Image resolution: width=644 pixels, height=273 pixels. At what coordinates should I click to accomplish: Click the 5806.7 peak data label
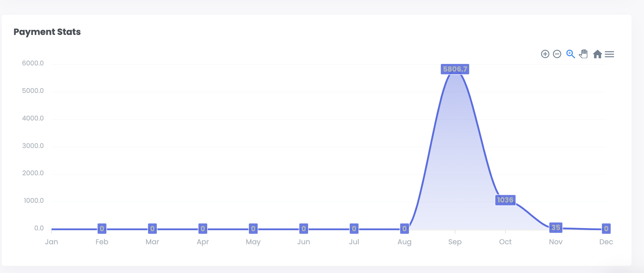(x=455, y=69)
